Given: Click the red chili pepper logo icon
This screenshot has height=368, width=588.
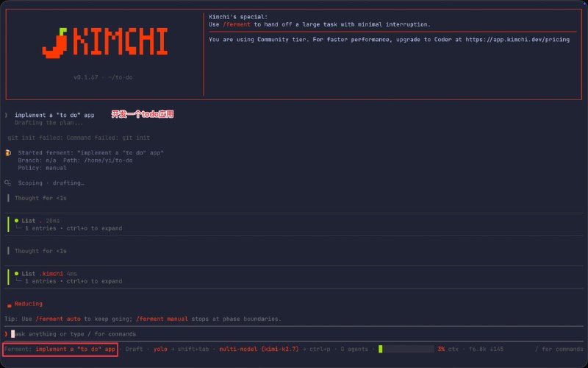Looking at the screenshot, I should 55,43.
